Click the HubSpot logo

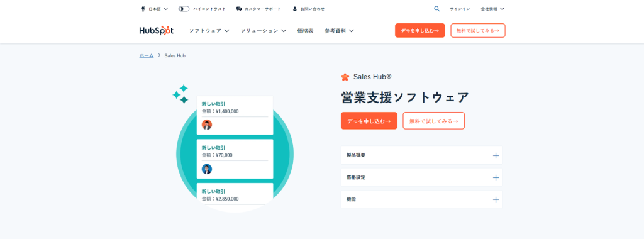pyautogui.click(x=156, y=31)
